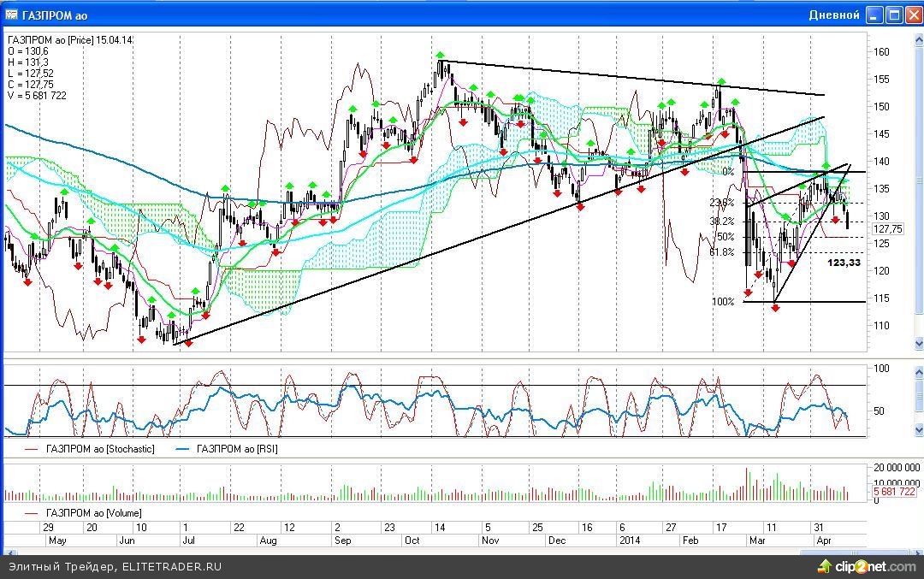
Task: Click the chart window icon in title bar
Action: click(x=12, y=15)
